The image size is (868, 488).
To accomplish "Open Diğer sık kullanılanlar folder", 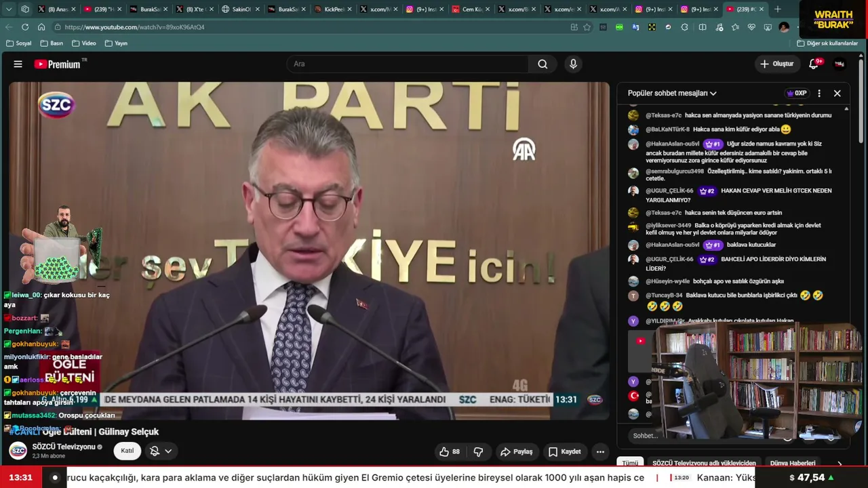I will click(x=827, y=43).
